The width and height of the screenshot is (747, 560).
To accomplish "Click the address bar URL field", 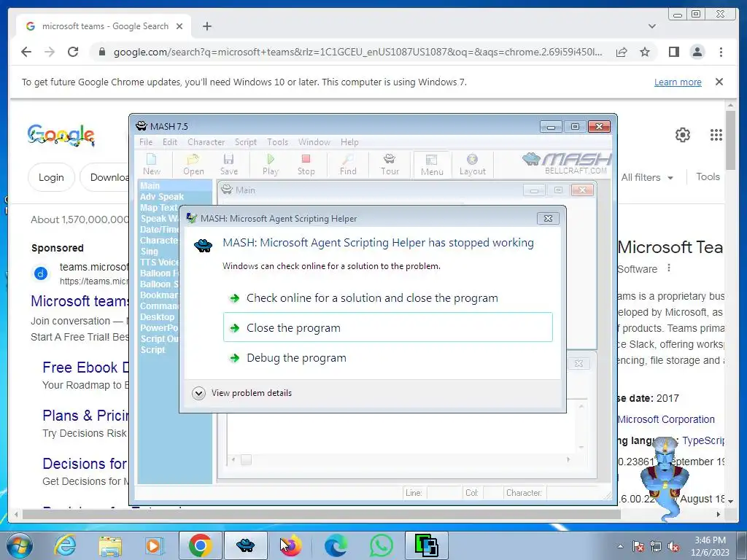I will (357, 52).
